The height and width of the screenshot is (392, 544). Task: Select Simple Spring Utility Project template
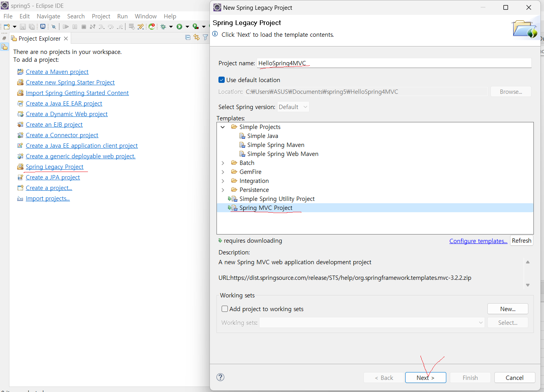277,199
